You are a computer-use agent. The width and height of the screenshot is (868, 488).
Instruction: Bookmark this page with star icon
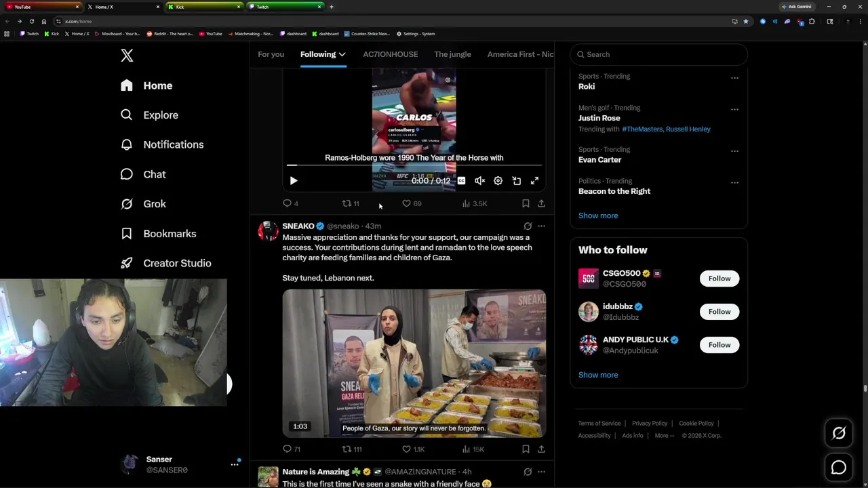(x=746, y=21)
